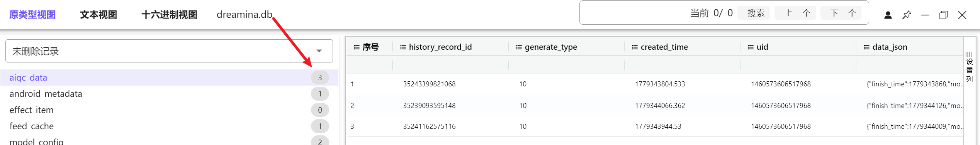Select the android metadata table

[x=169, y=94]
